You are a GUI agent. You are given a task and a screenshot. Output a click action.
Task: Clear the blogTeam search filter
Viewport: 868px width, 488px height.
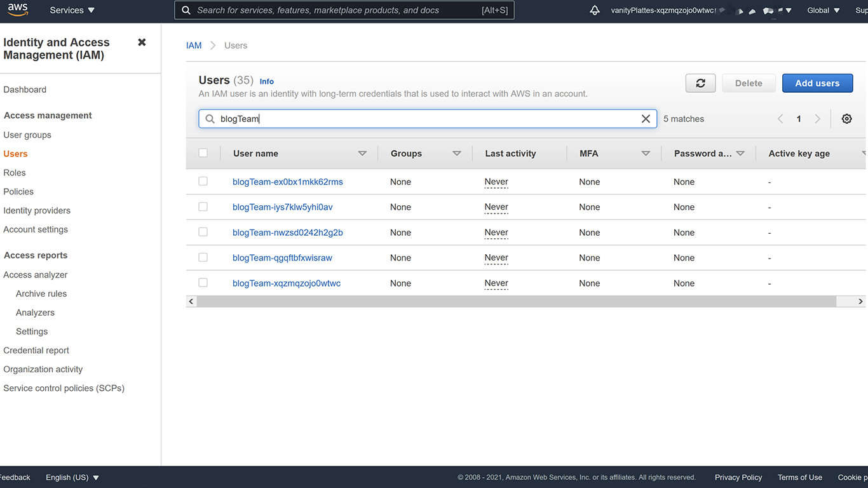pos(646,119)
